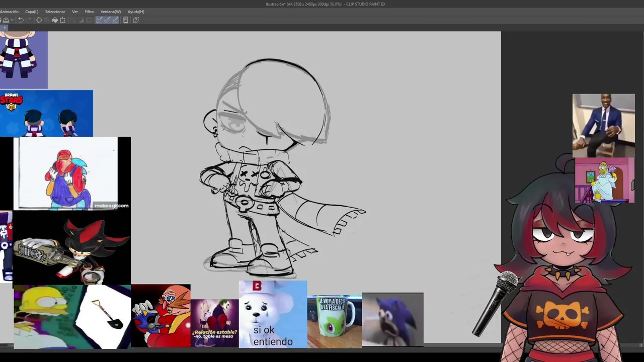Open the Capa(L) menu
The width and height of the screenshot is (644, 362).
click(32, 12)
